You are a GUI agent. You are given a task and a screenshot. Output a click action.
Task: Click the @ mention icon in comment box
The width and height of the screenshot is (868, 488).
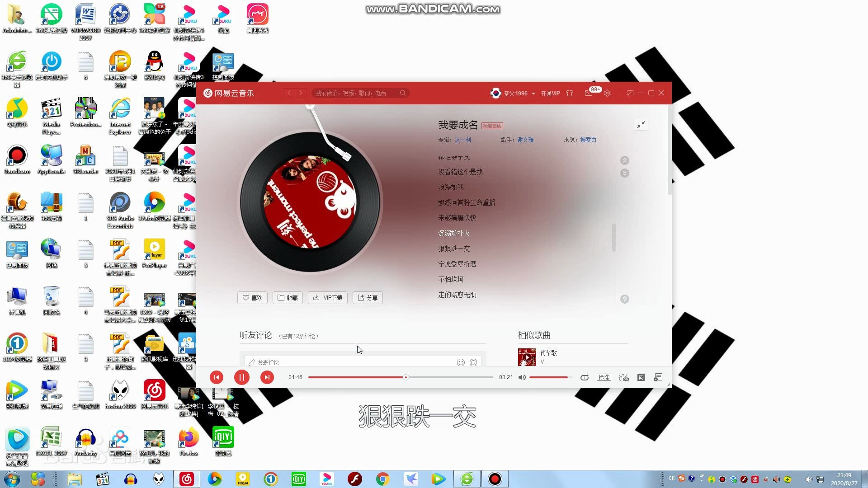(x=473, y=362)
